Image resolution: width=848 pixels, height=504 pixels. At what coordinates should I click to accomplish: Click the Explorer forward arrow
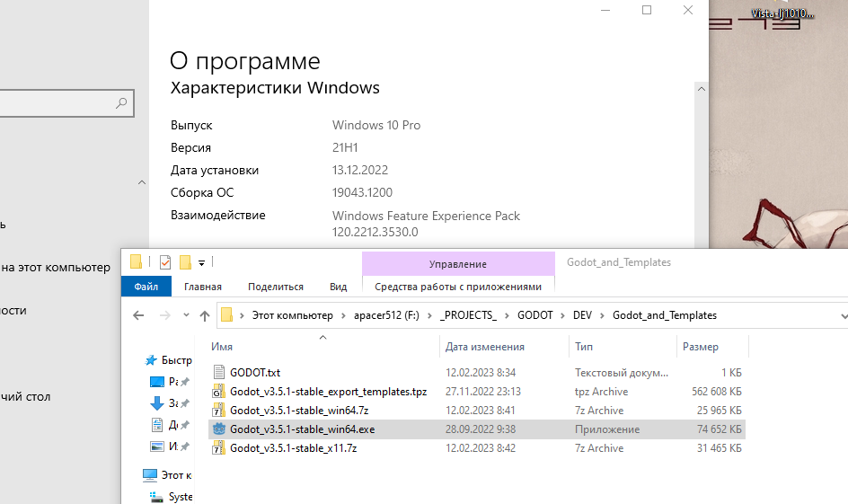click(x=165, y=315)
